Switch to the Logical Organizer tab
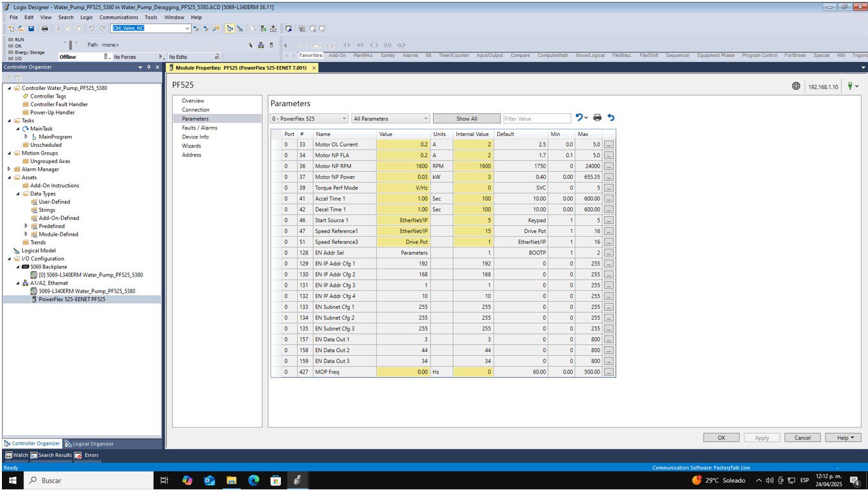The width and height of the screenshot is (868, 490). pos(89,443)
